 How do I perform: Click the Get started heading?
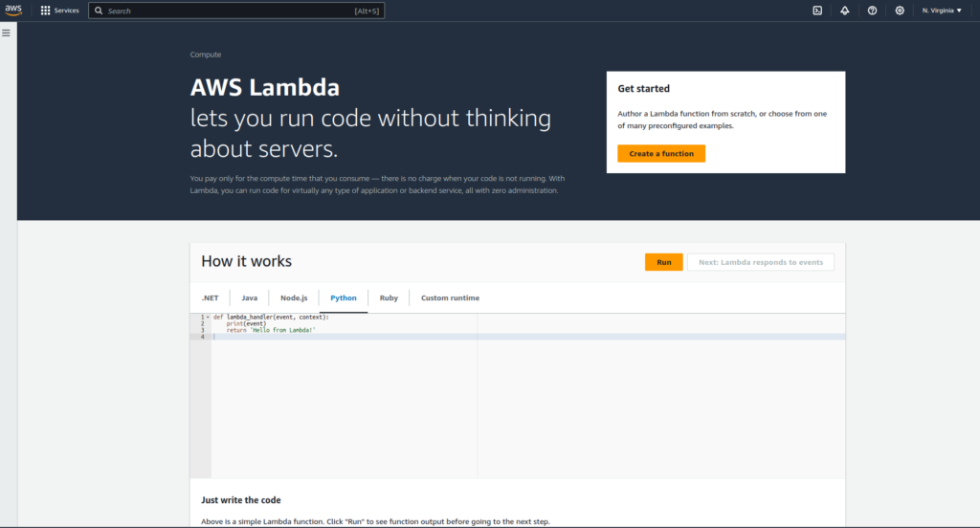(x=644, y=89)
